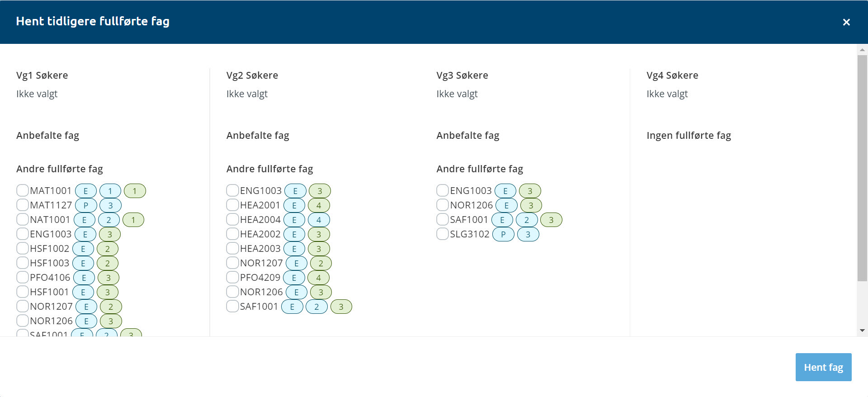
Task: Click the E badge next to MAT1001
Action: (85, 191)
